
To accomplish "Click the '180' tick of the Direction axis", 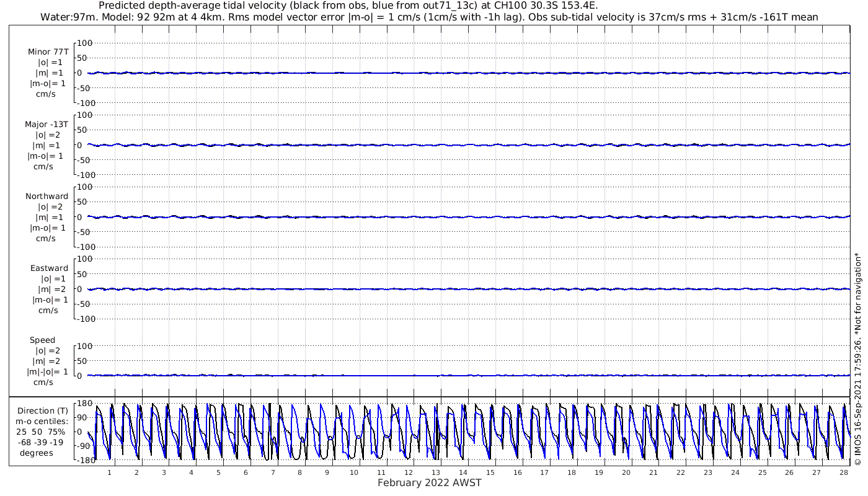I will [85, 404].
